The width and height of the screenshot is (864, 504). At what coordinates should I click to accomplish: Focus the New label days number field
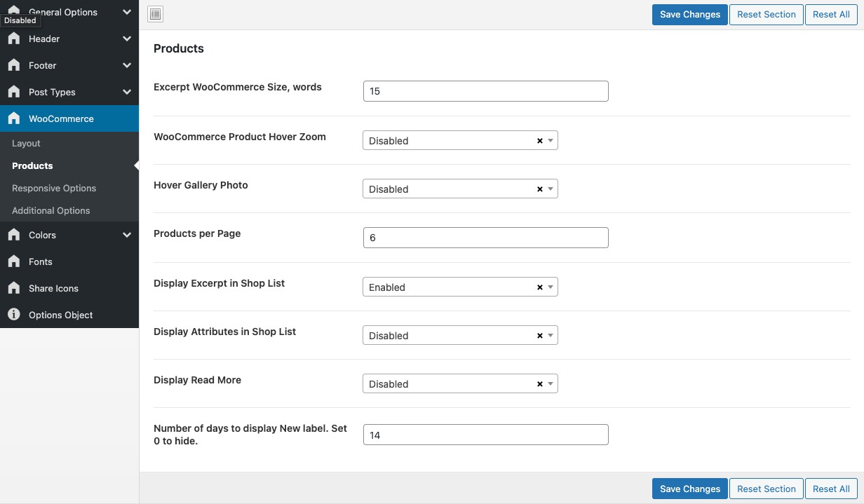pos(485,435)
